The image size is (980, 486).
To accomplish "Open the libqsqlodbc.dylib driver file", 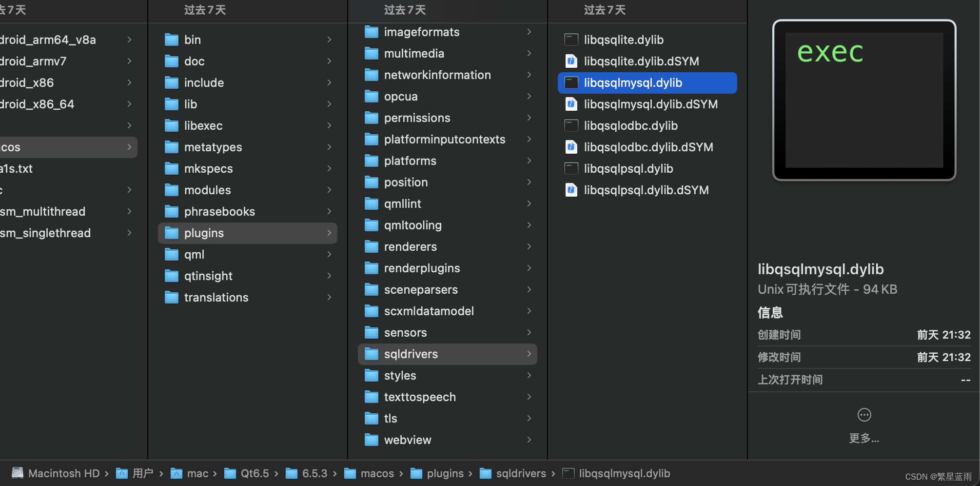I will (x=630, y=125).
